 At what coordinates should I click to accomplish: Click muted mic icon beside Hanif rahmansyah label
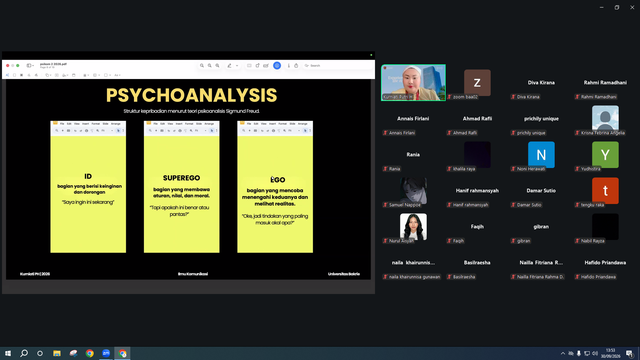click(x=449, y=204)
